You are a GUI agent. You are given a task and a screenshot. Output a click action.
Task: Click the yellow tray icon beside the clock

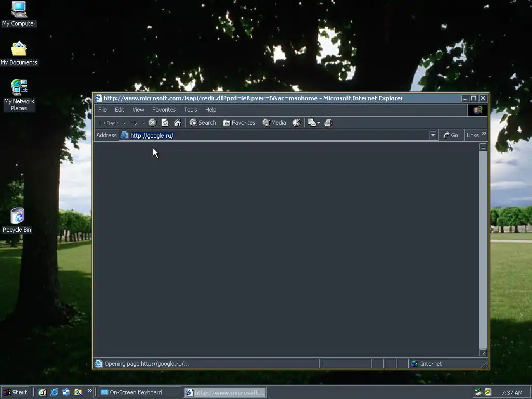tap(488, 392)
